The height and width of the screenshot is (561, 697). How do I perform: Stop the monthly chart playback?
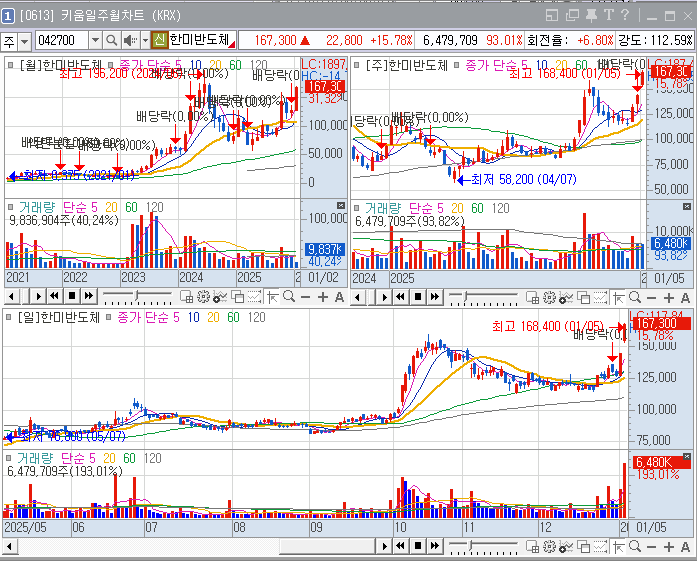[72, 297]
